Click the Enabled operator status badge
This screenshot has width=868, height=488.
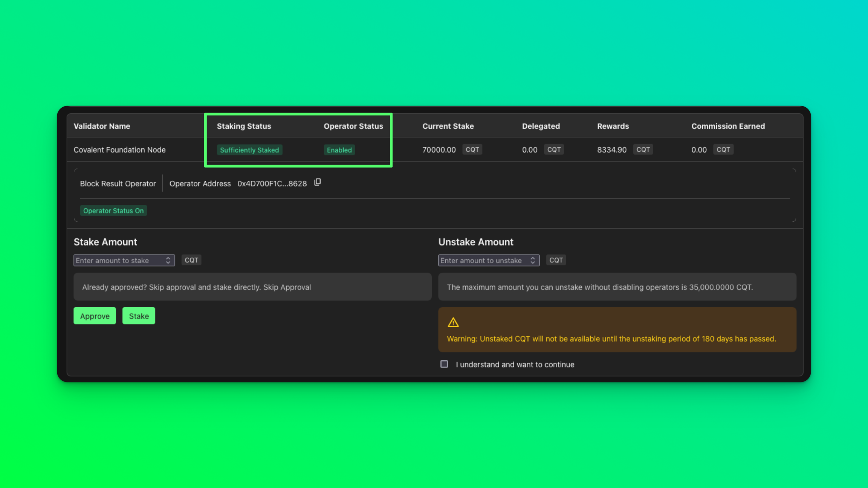click(x=339, y=150)
